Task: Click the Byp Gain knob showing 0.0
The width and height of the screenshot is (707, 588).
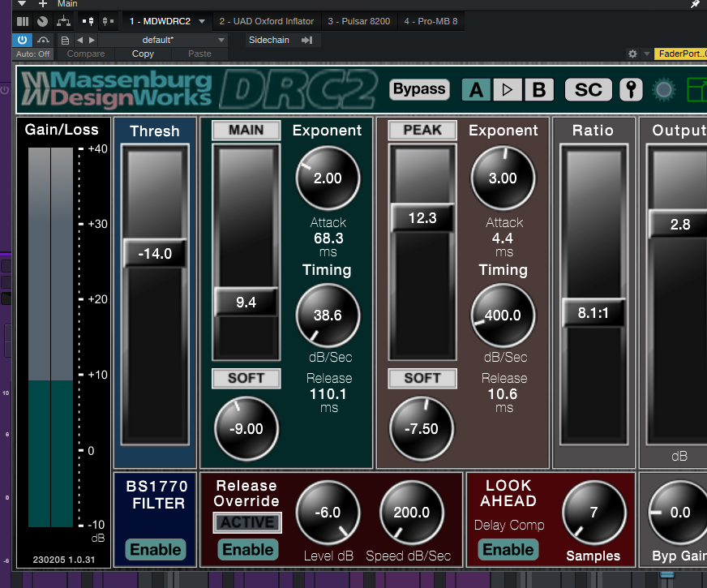Action: point(678,513)
